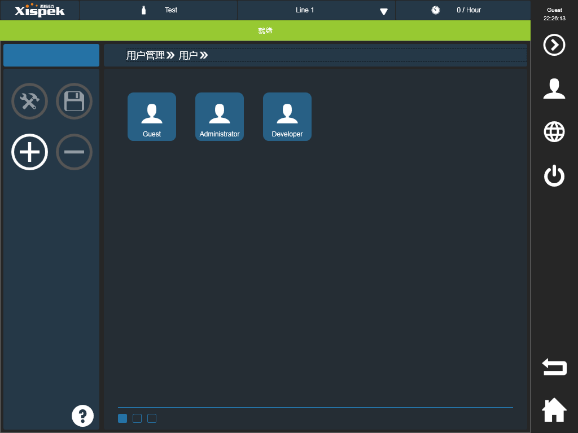The width and height of the screenshot is (578, 433).
Task: Open the help question mark icon
Action: point(83,416)
